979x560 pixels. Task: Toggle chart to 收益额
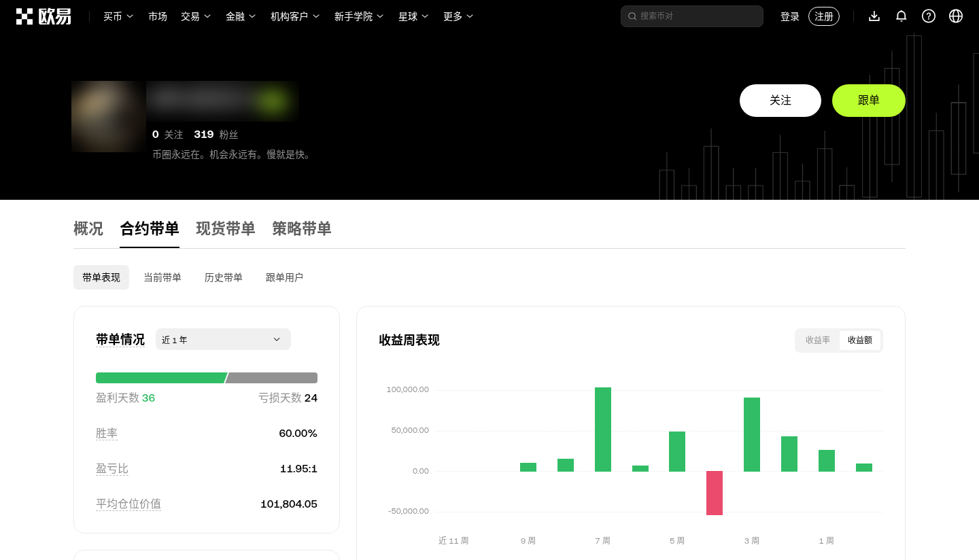pyautogui.click(x=860, y=340)
